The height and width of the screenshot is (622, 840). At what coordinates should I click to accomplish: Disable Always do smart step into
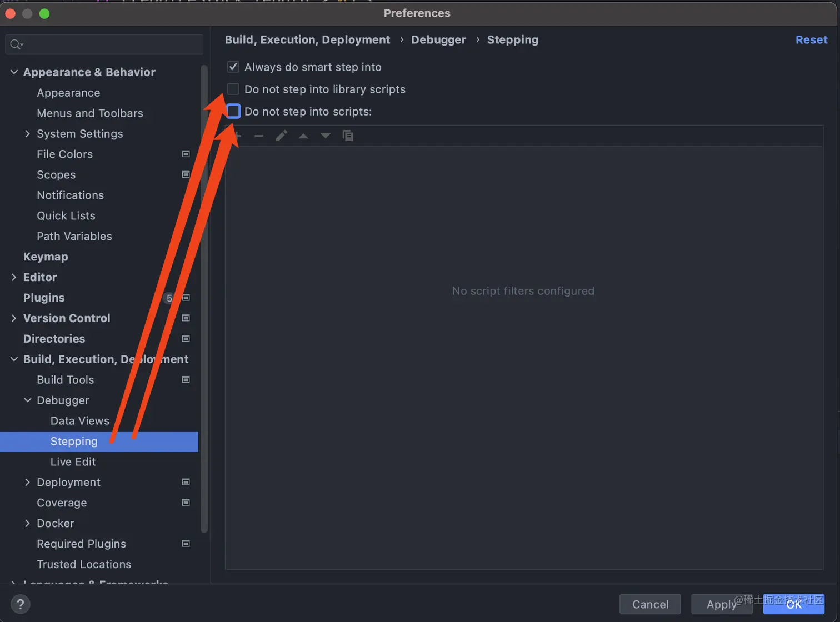233,67
